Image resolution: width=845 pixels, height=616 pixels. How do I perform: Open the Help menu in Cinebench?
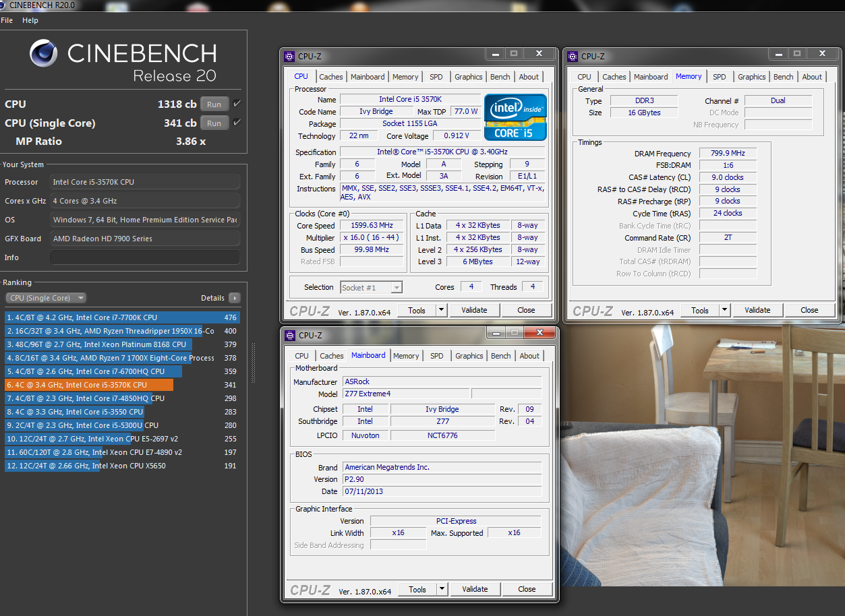[x=30, y=20]
